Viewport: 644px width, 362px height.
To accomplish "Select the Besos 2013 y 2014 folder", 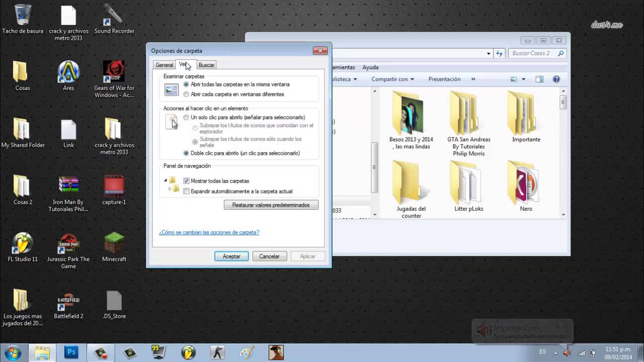I will click(411, 121).
